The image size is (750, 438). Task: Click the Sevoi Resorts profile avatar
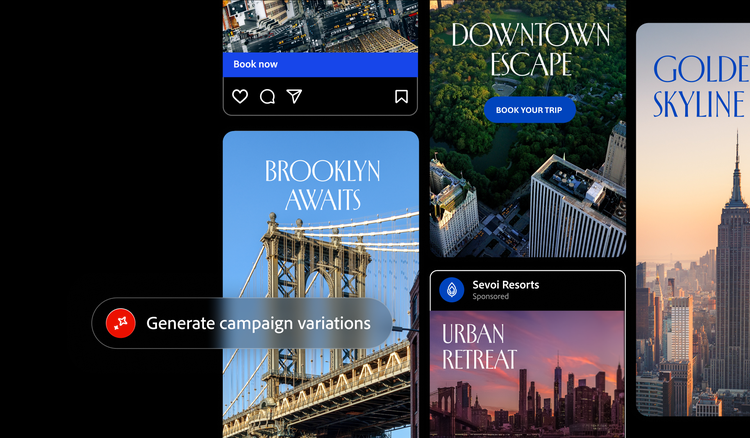coord(451,290)
